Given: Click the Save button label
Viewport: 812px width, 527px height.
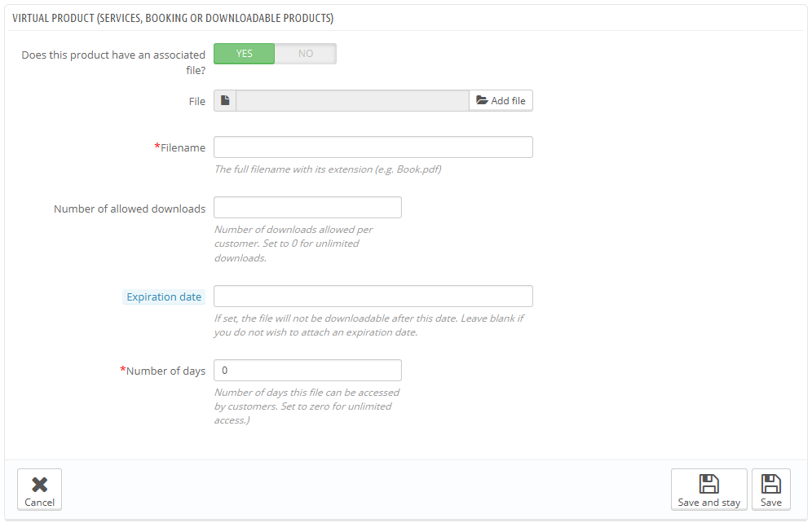Looking at the screenshot, I should pyautogui.click(x=771, y=503).
